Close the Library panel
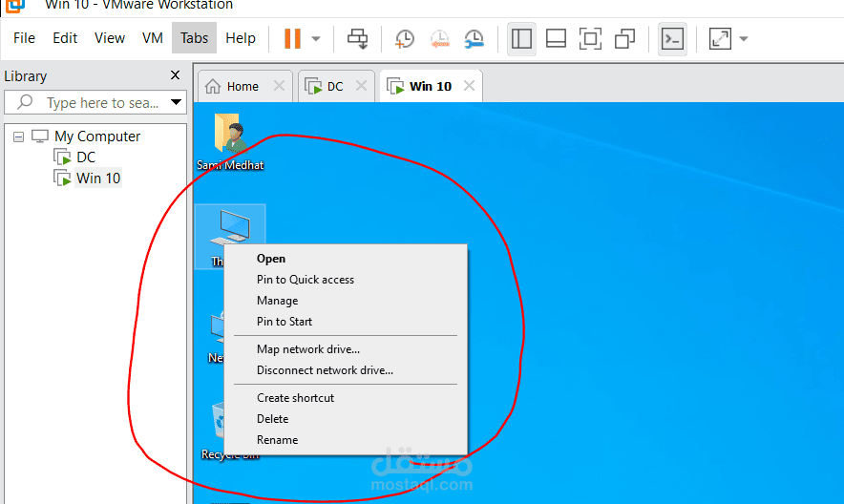This screenshot has width=844, height=504. 175,75
